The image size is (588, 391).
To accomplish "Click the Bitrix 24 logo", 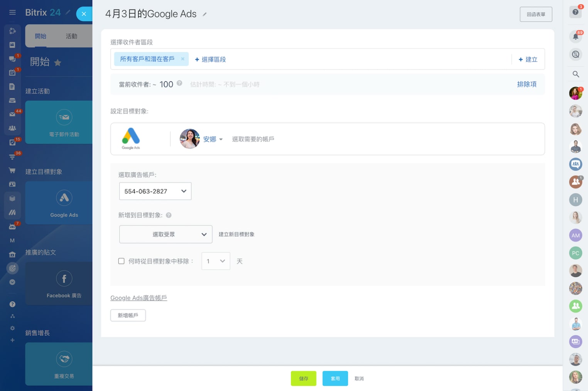I will [x=43, y=13].
